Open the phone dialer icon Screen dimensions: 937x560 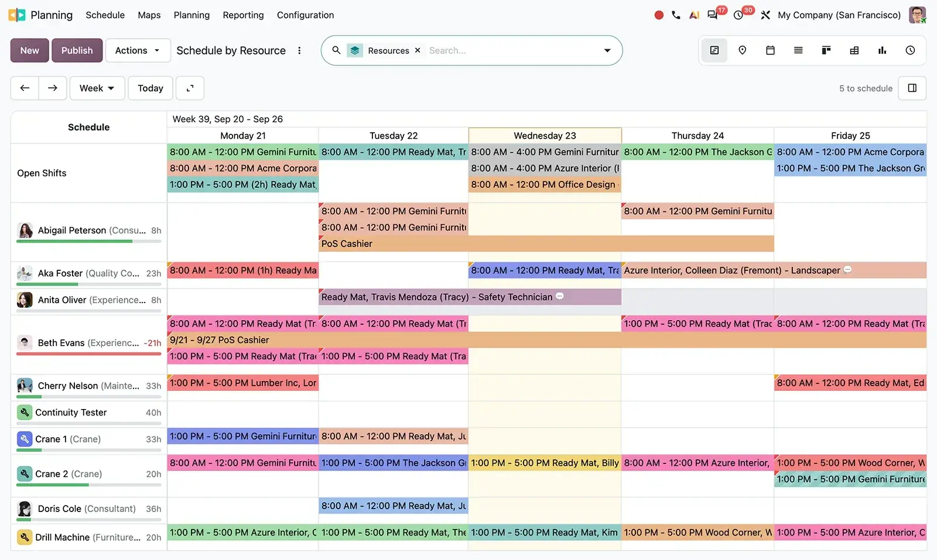(676, 15)
